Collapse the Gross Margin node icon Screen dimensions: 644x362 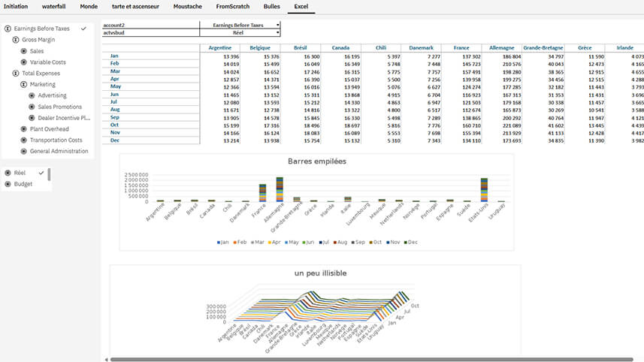tap(16, 40)
